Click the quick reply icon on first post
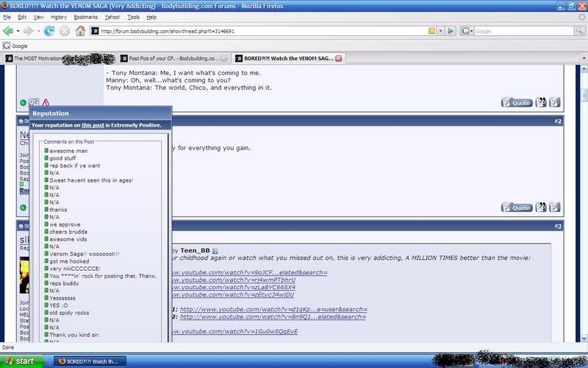The width and height of the screenshot is (588, 368). coord(555,102)
